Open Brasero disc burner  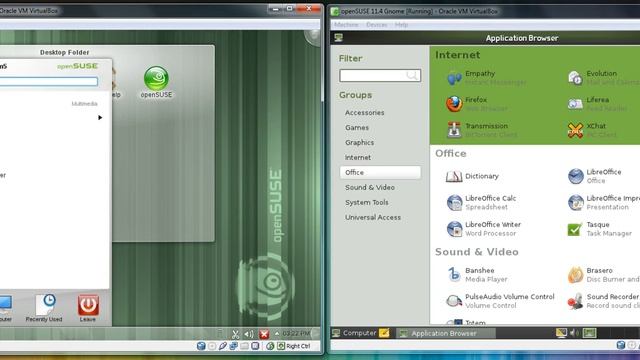pyautogui.click(x=604, y=275)
